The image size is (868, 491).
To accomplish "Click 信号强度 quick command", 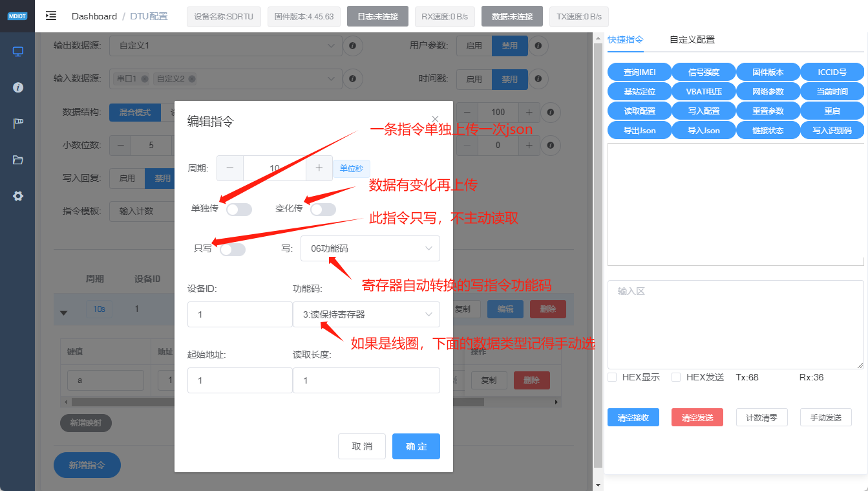I will [x=703, y=72].
